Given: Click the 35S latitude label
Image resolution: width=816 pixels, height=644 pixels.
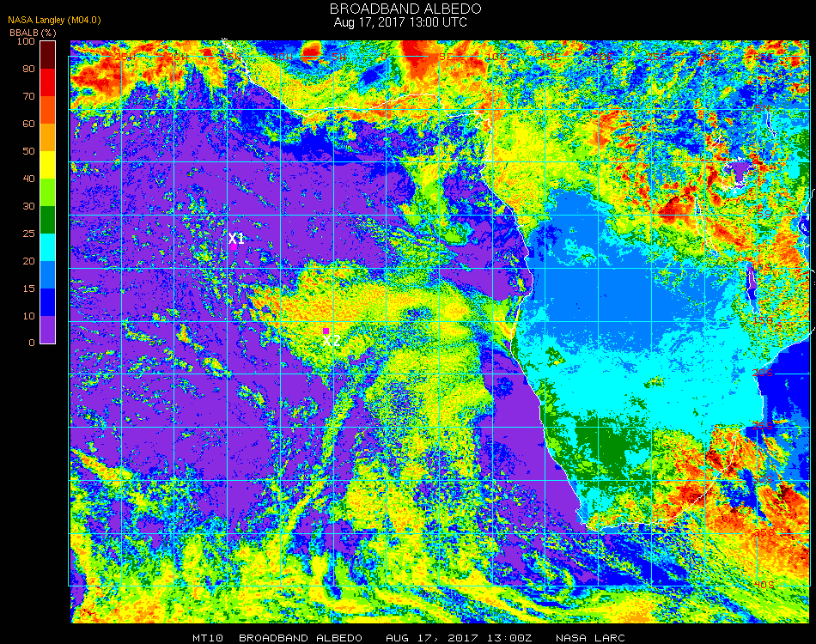Looking at the screenshot, I should pos(764,532).
